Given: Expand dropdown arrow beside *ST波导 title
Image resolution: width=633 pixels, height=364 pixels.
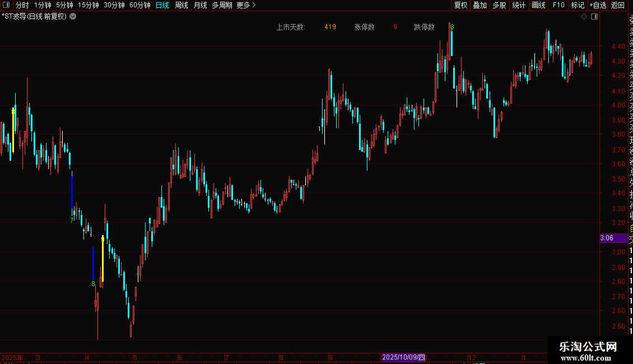Looking at the screenshot, I should coord(73,17).
